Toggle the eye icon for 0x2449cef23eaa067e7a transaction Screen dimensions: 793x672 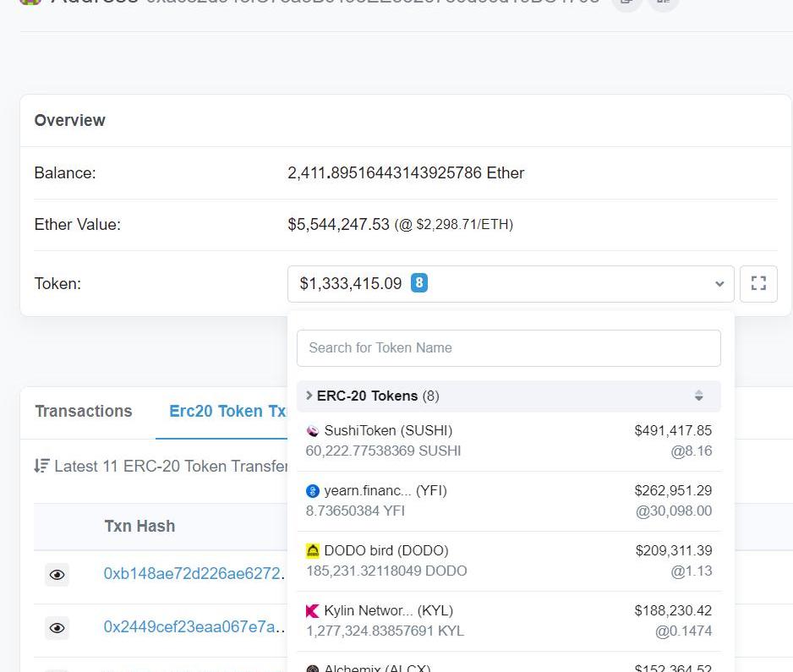(57, 628)
